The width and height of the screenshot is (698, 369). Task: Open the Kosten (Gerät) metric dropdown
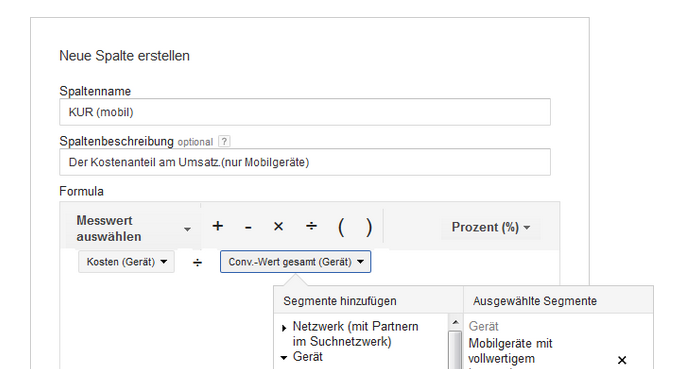pos(126,262)
